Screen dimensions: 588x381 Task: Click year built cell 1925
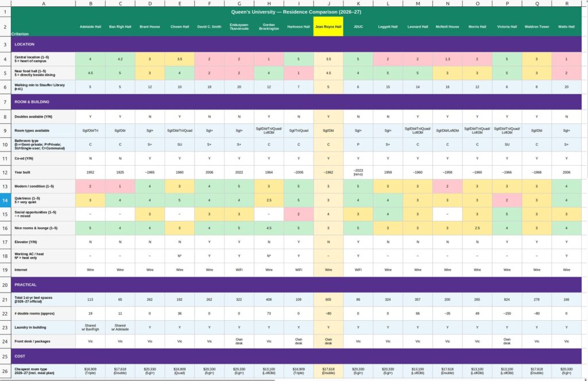click(x=120, y=172)
